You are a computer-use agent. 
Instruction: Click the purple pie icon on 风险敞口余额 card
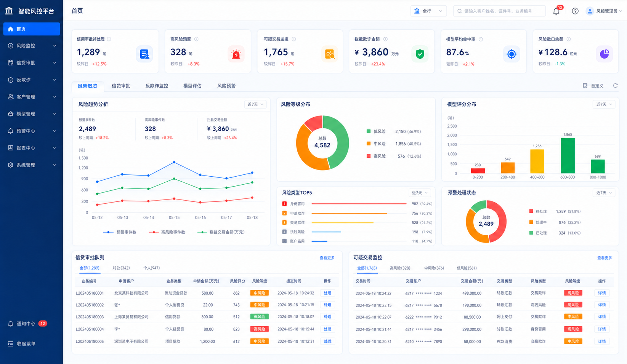coord(604,54)
